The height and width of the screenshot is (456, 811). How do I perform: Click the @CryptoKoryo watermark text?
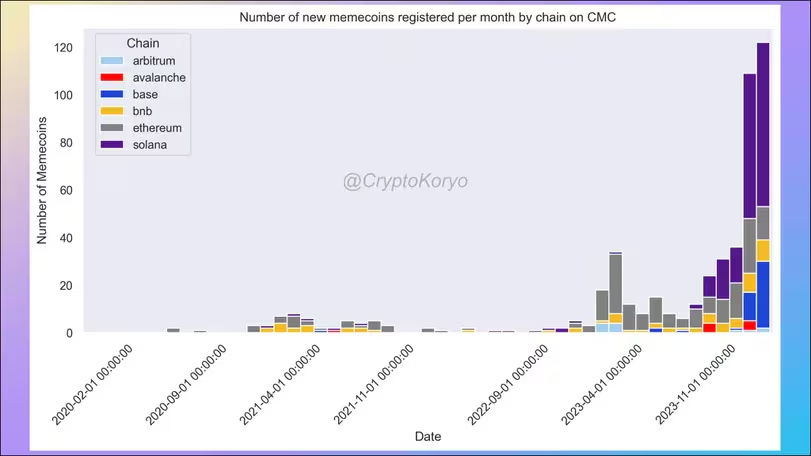click(406, 181)
